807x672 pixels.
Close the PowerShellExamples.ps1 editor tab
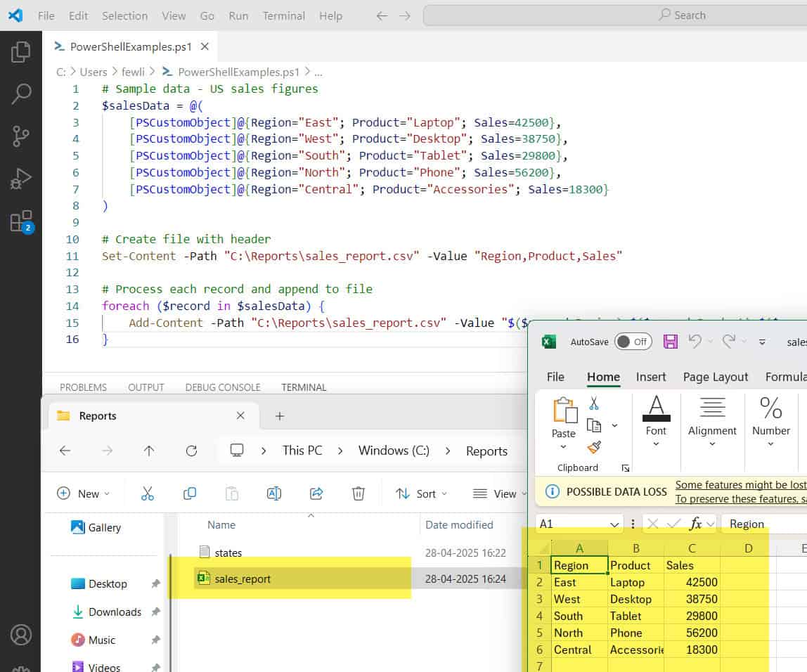coord(205,46)
